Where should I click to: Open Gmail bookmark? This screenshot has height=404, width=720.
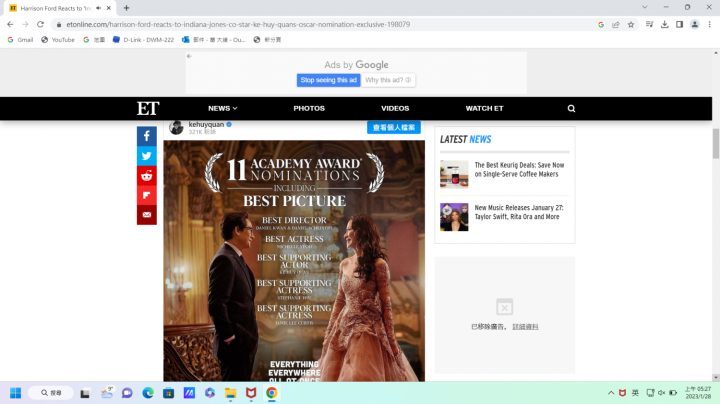click(20, 40)
